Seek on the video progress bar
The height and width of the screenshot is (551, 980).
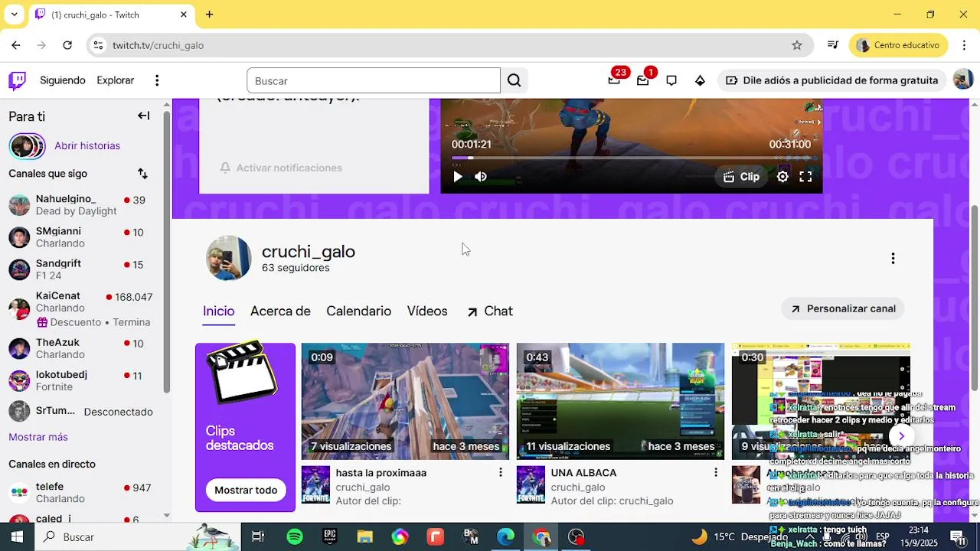point(631,158)
